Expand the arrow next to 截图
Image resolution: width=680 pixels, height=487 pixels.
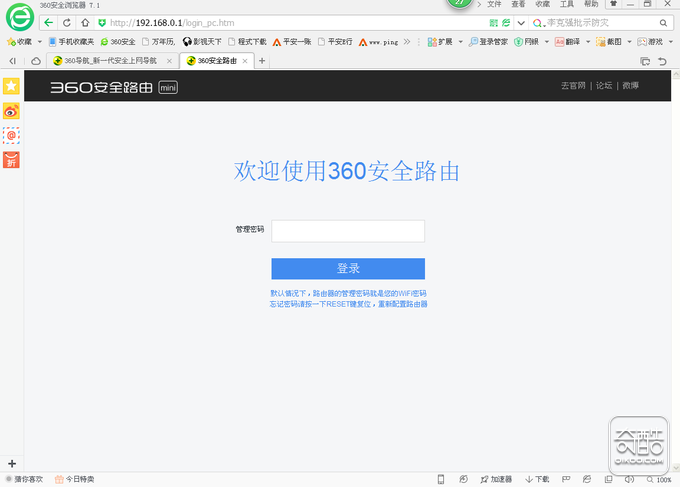(x=629, y=42)
